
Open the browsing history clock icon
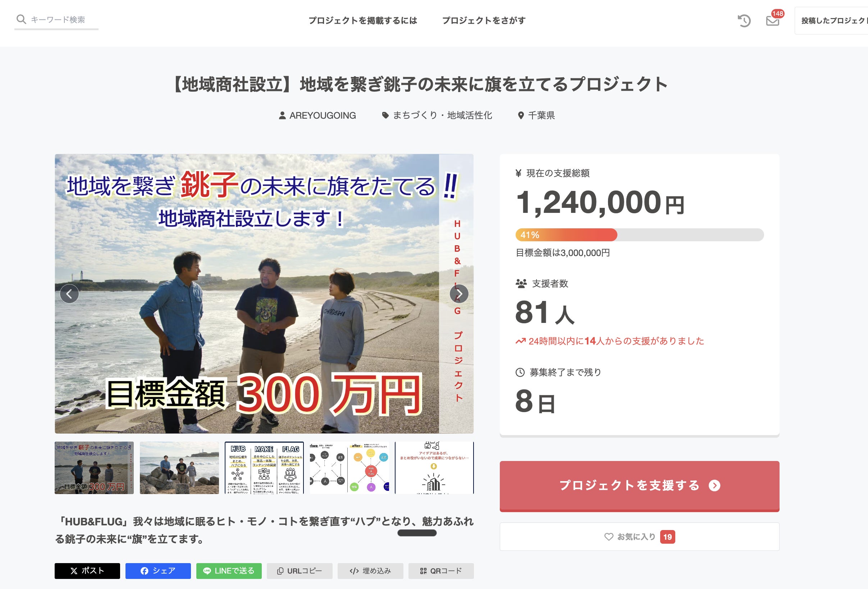pos(744,20)
